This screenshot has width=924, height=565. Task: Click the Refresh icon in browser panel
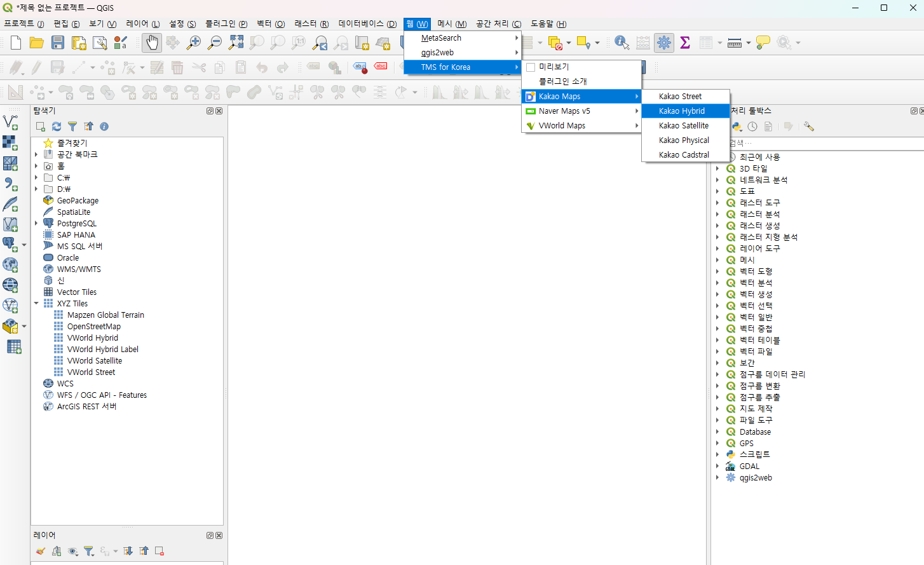click(57, 126)
